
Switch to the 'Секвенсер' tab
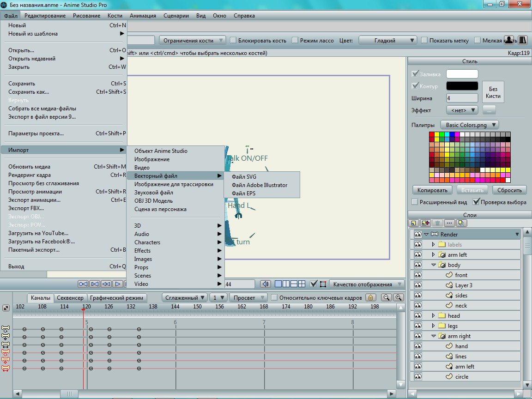coord(70,298)
